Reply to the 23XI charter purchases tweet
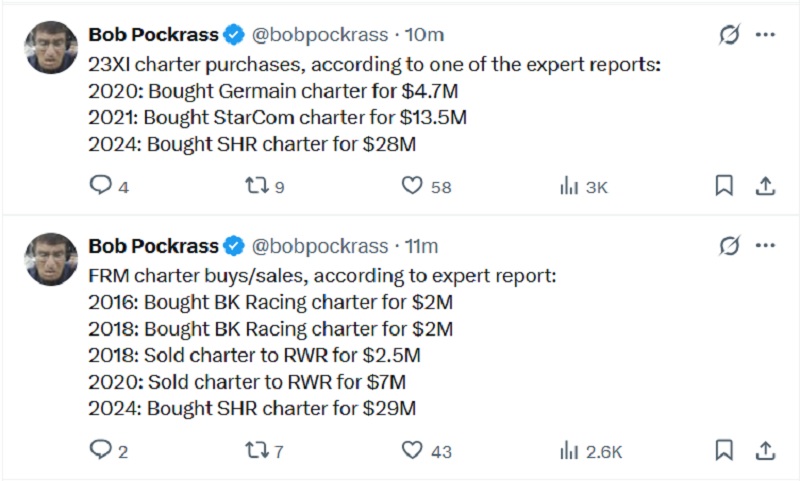The height and width of the screenshot is (481, 800). click(102, 186)
